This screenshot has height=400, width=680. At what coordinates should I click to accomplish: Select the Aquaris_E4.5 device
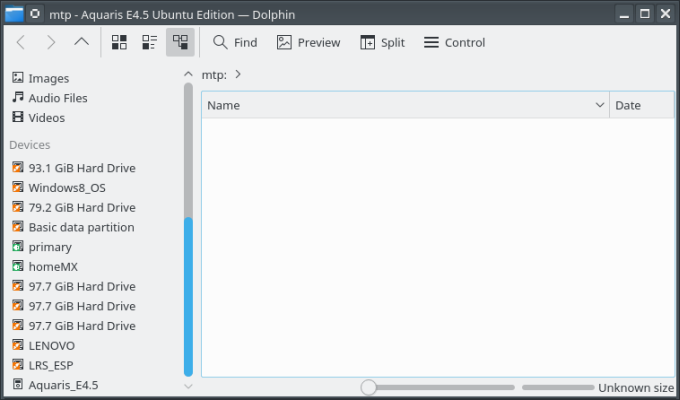tap(62, 385)
